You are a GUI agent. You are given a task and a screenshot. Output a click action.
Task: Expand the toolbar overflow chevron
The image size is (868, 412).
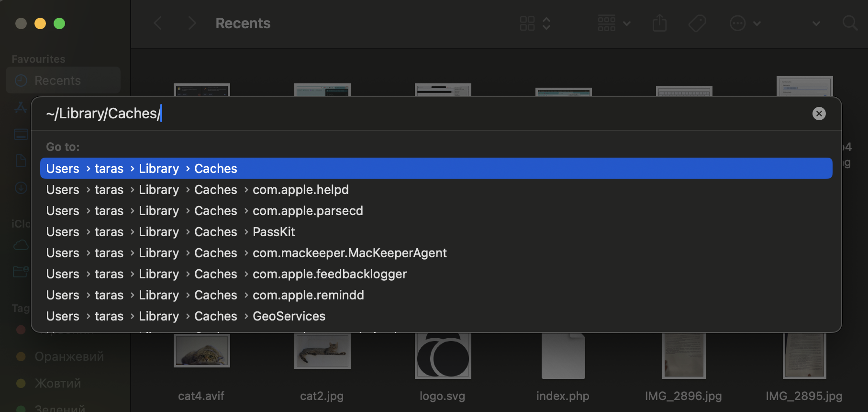point(816,23)
